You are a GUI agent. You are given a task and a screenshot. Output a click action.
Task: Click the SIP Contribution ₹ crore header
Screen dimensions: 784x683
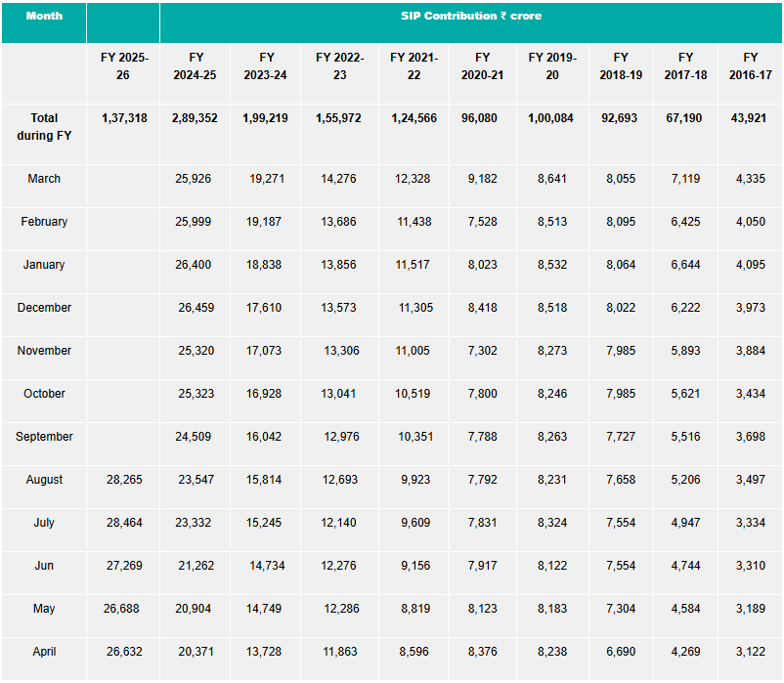pos(471,17)
